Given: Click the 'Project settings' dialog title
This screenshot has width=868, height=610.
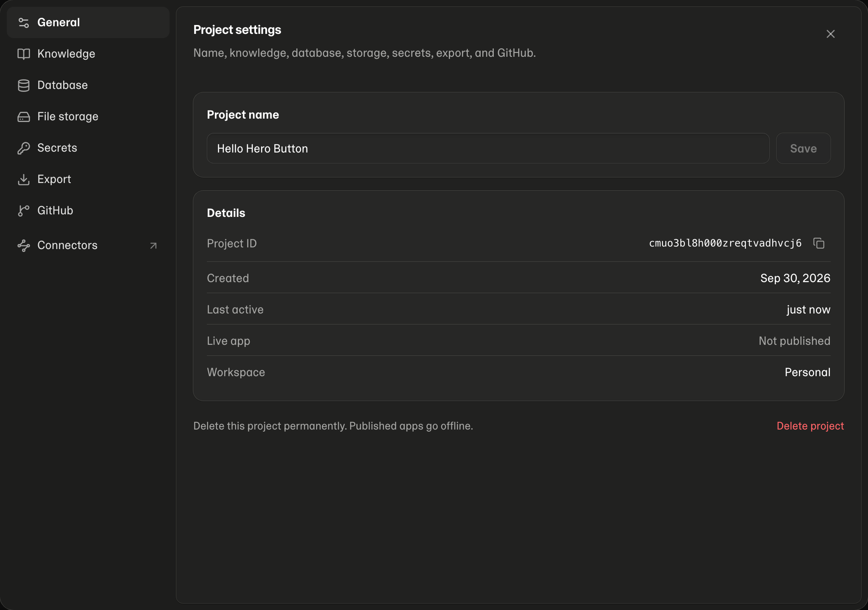Looking at the screenshot, I should (237, 30).
